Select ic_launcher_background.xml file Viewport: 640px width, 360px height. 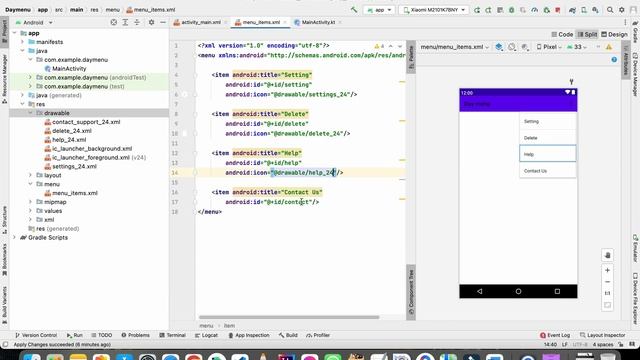click(x=88, y=149)
